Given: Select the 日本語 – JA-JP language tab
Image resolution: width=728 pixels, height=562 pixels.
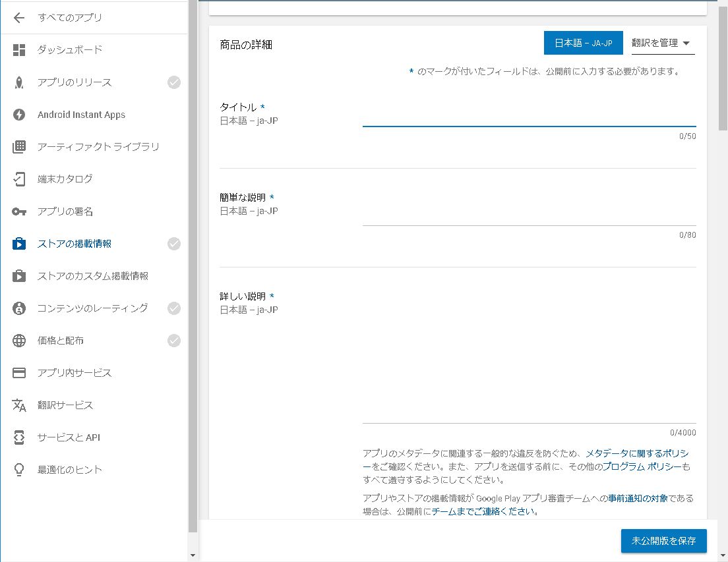Looking at the screenshot, I should point(583,43).
